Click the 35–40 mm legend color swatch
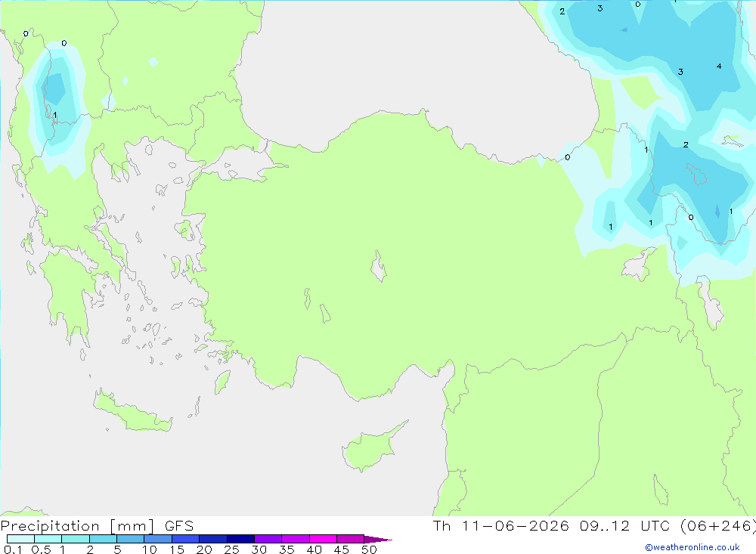 [295, 539]
